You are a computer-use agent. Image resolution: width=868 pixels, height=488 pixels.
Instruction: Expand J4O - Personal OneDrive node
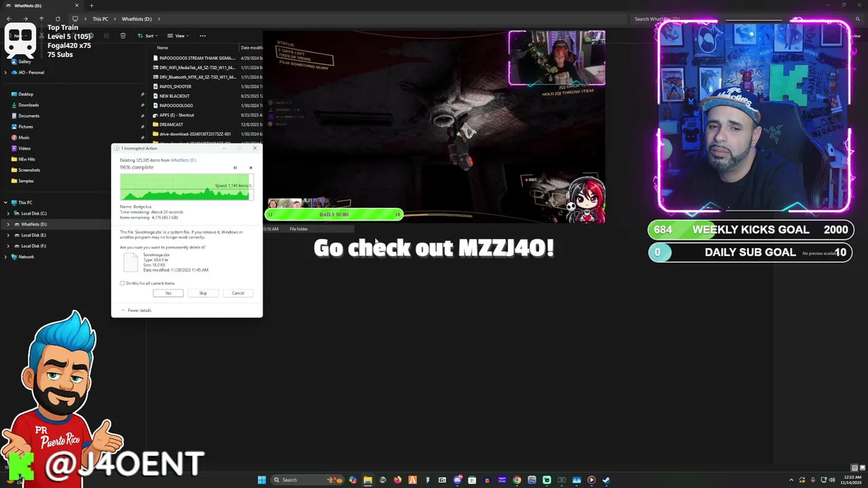coord(5,73)
